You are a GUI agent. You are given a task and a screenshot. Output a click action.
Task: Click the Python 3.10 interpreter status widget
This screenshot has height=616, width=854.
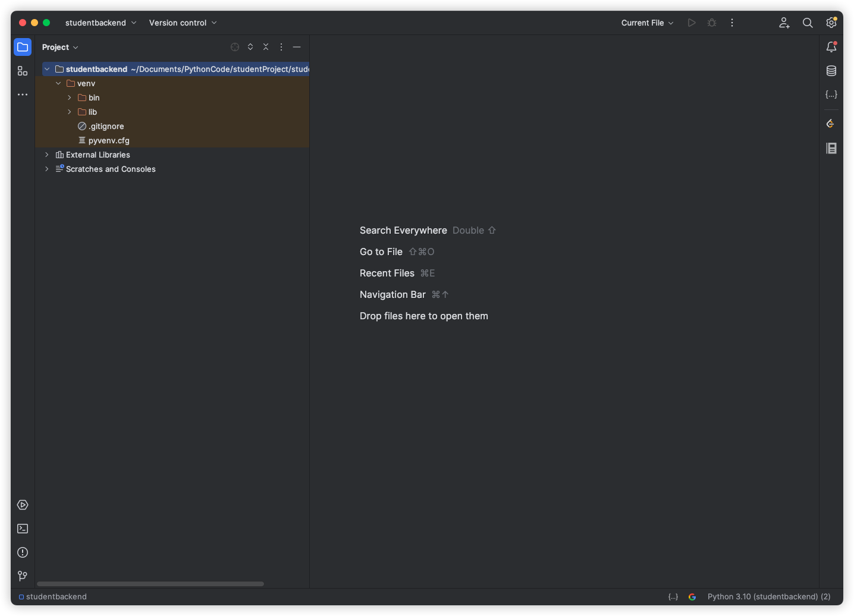click(x=768, y=596)
